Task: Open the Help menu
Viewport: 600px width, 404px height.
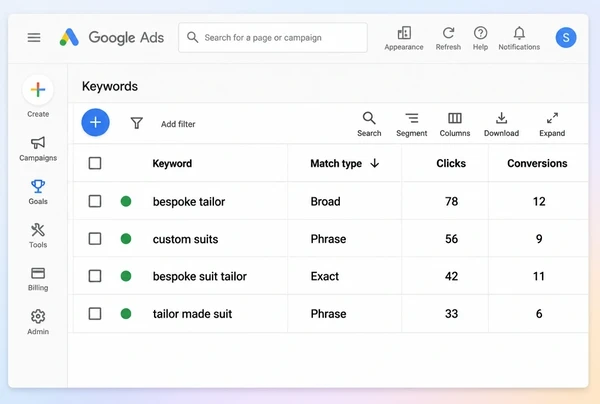Action: (480, 38)
